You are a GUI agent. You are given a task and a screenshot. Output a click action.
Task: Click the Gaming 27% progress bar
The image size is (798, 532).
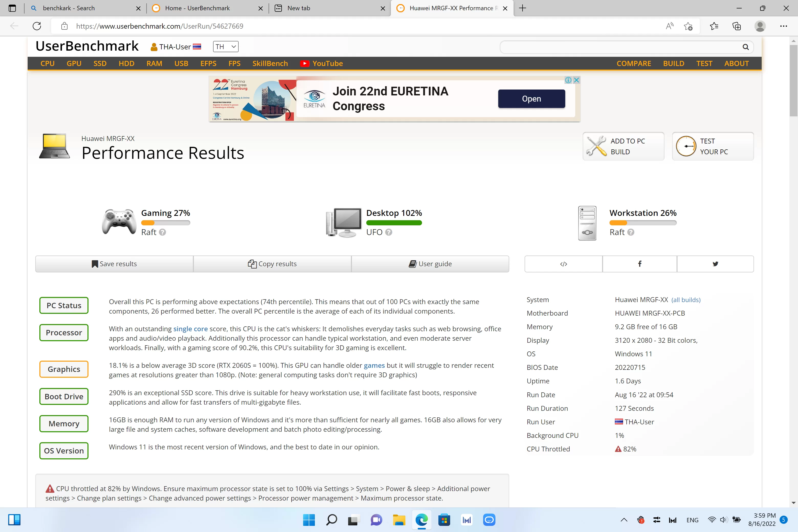(x=165, y=223)
